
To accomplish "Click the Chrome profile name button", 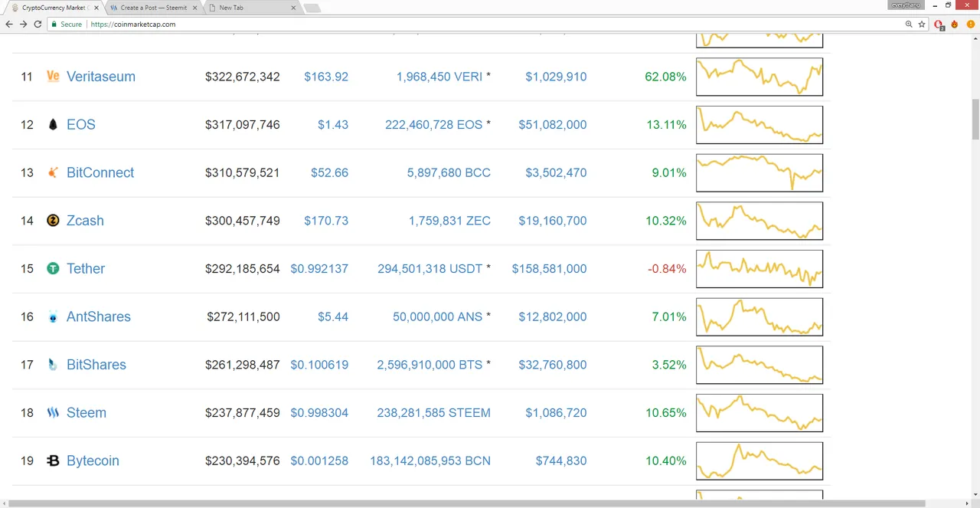I will pyautogui.click(x=907, y=5).
